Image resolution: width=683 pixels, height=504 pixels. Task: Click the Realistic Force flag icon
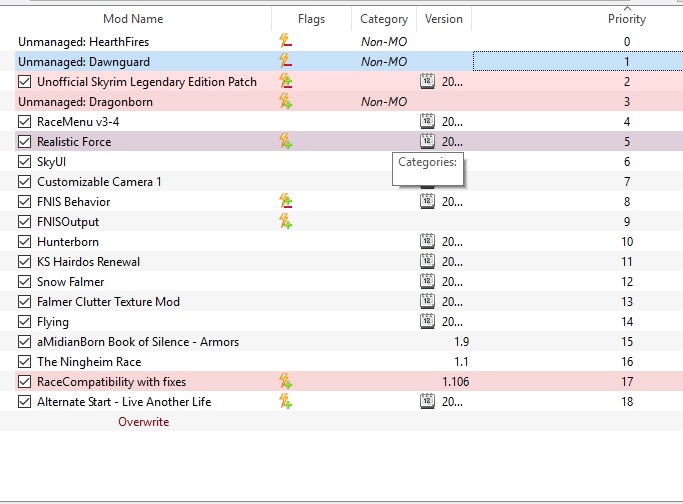[285, 141]
